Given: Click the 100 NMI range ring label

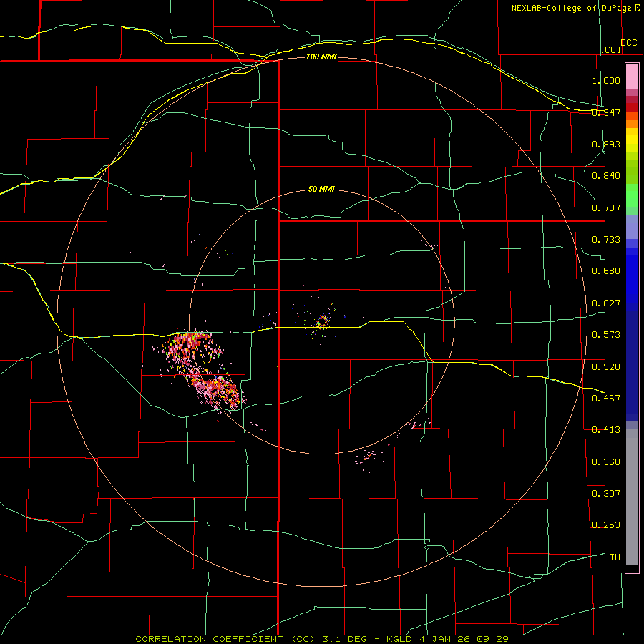Looking at the screenshot, I should coord(321,57).
